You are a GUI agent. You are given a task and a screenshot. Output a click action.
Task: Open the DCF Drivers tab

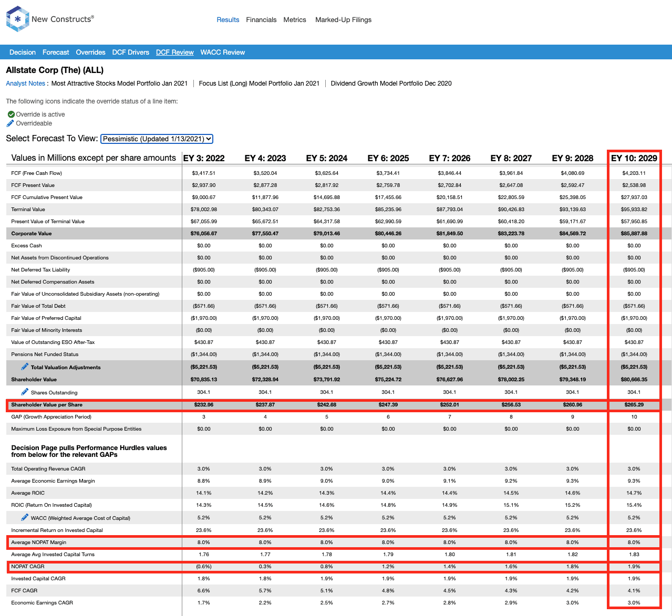tap(131, 53)
